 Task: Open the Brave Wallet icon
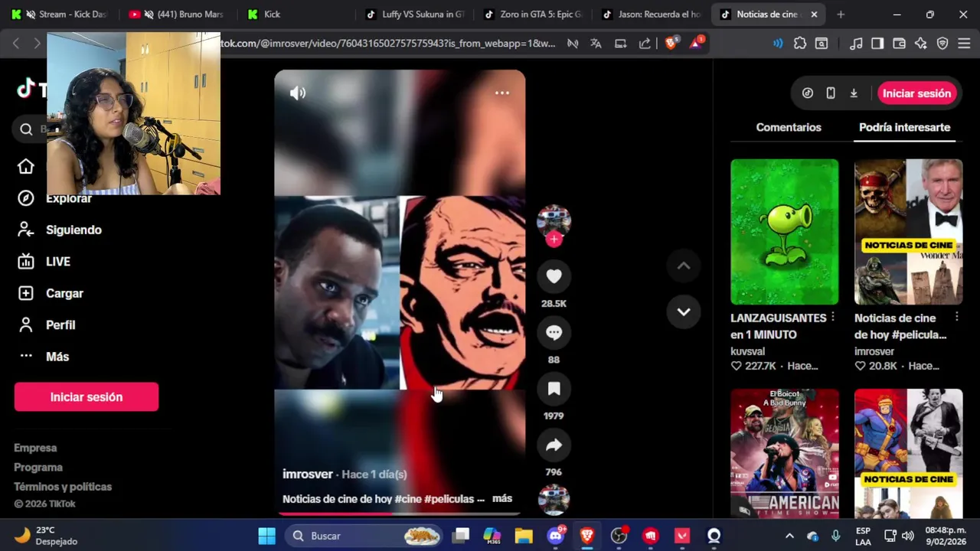899,44
